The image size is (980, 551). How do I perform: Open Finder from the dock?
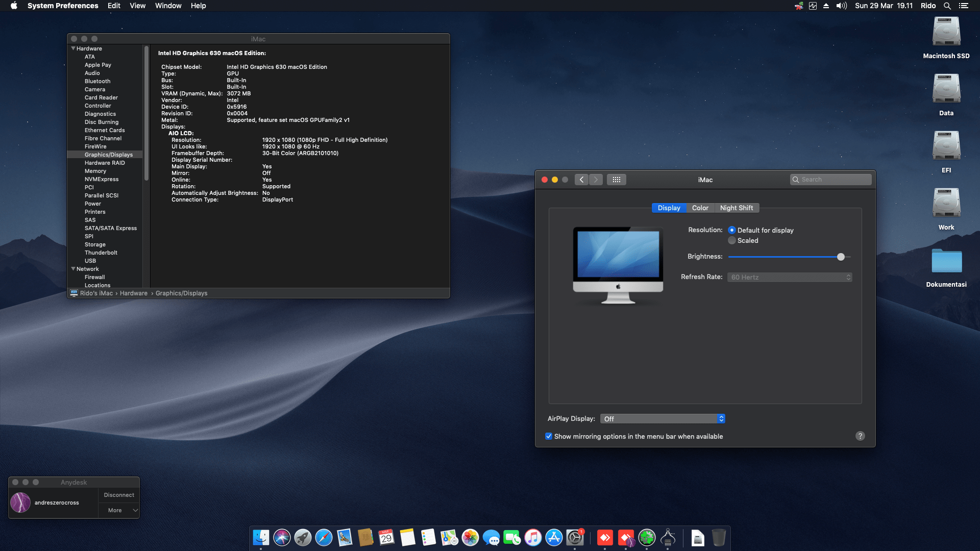pos(261,537)
